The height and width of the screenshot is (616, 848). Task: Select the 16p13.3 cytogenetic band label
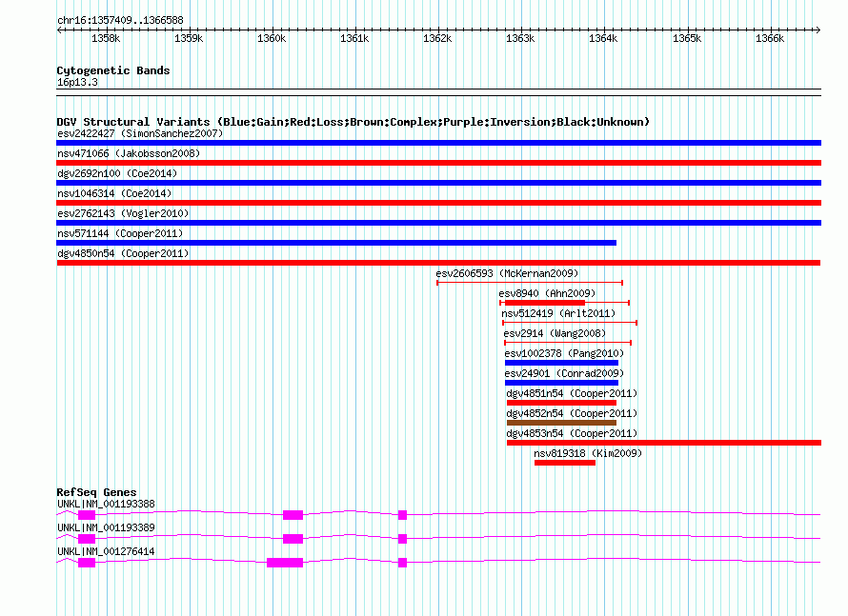click(77, 82)
